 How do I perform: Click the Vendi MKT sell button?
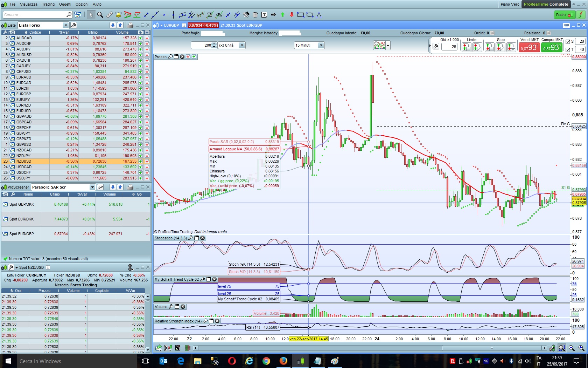tap(529, 47)
